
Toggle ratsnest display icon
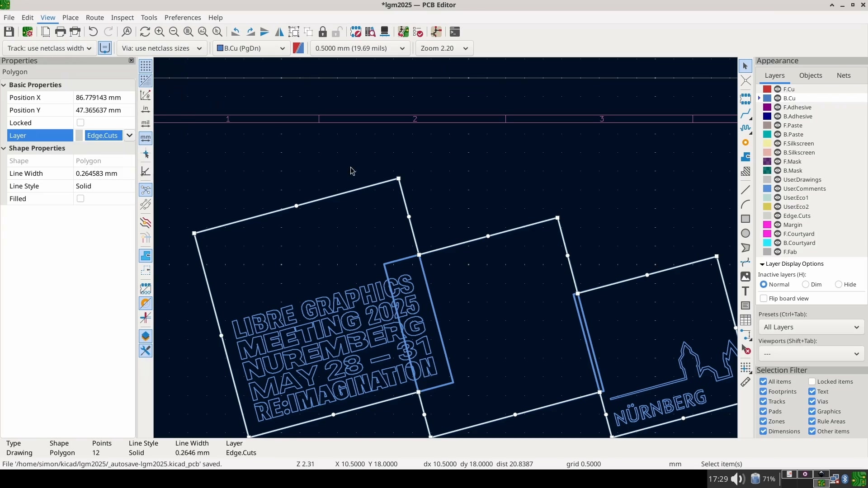tap(146, 190)
